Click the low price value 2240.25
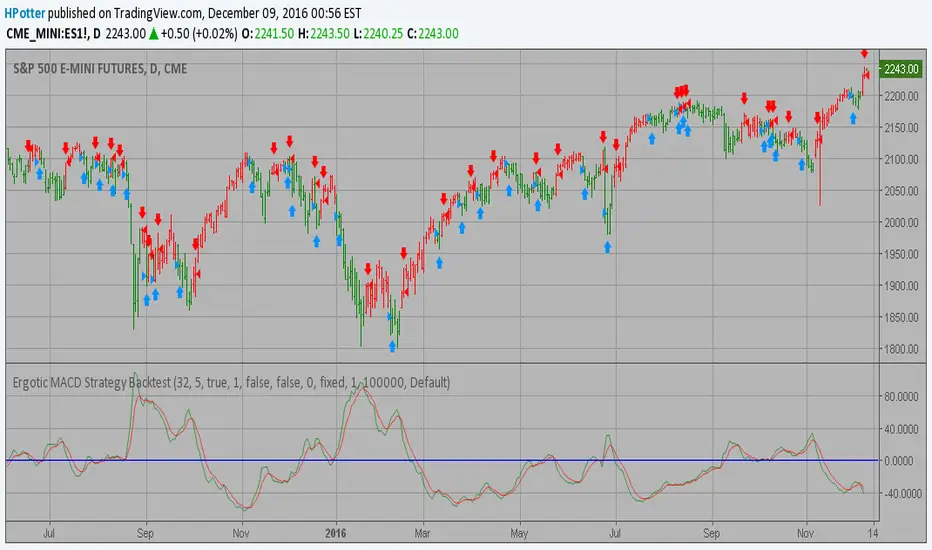Viewport: 932px width, 550px height. point(383,34)
